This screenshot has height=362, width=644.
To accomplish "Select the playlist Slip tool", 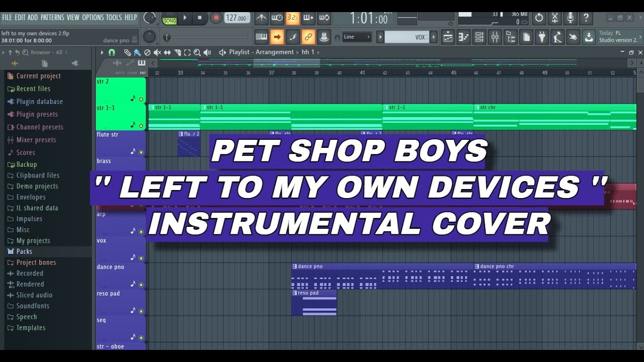I will tap(167, 52).
